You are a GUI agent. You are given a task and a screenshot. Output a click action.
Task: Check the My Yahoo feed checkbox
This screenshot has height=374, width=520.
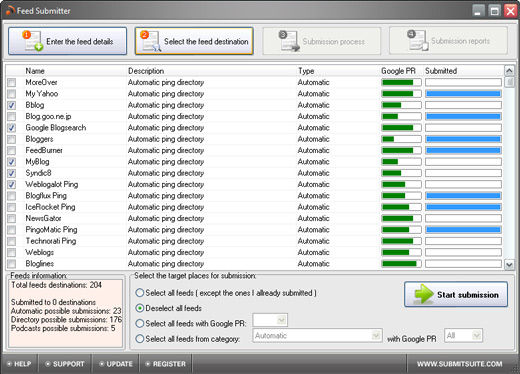pos(12,94)
